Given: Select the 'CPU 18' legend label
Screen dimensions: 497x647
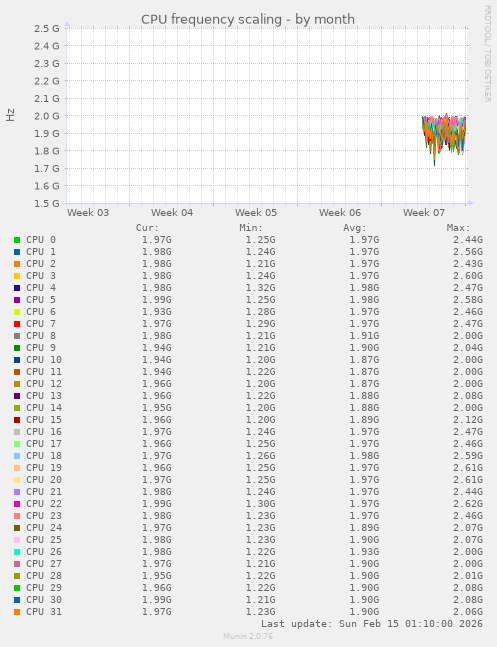Looking at the screenshot, I should [44, 456].
